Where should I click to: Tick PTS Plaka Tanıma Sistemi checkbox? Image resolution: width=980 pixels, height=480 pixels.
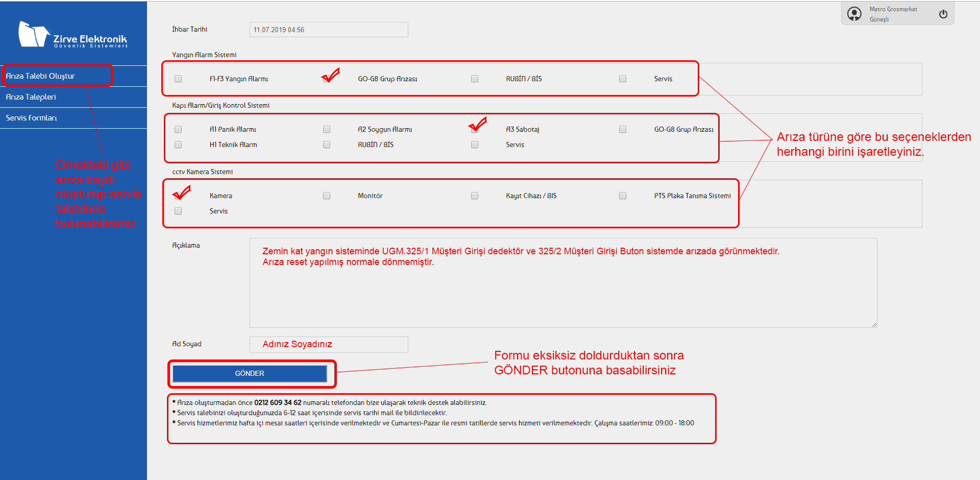(623, 196)
